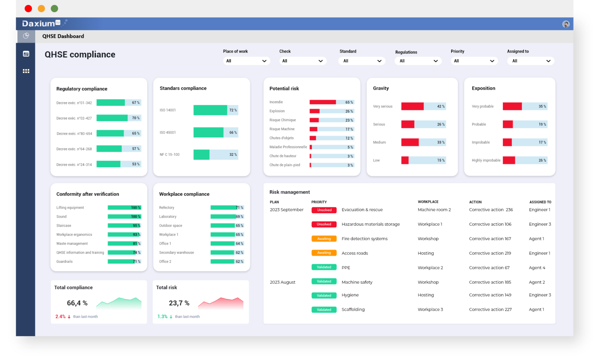The width and height of the screenshot is (601, 364).
Task: Click Validated badge for Scaffolding
Action: (324, 310)
